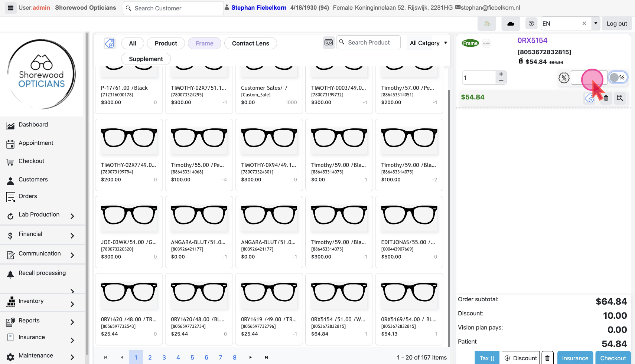
Task: Click the cloud sync icon
Action: 511,23
